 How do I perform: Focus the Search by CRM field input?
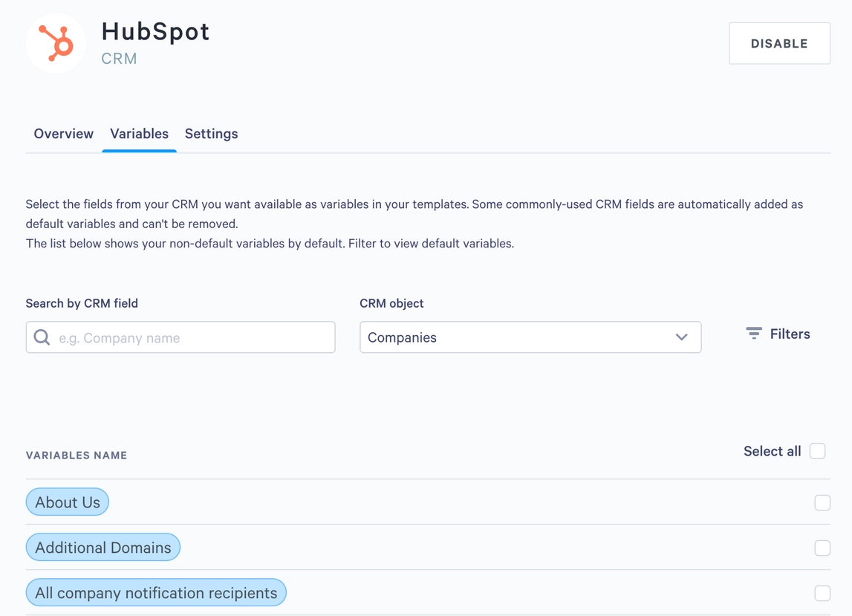(x=181, y=337)
